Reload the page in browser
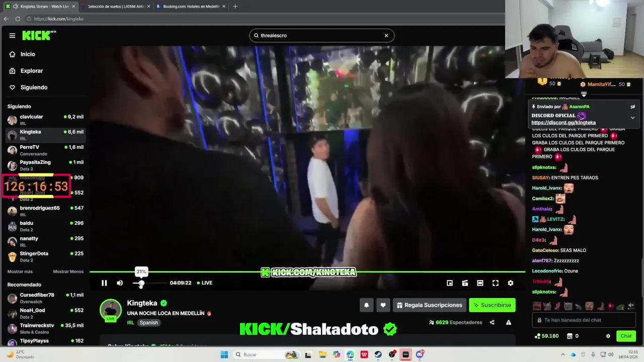 tap(18, 19)
